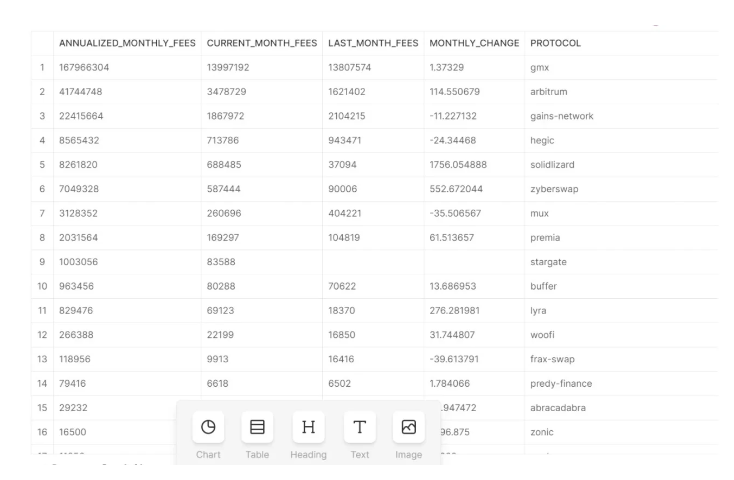The image size is (734, 480).
Task: Click row number 1 in table
Action: click(x=42, y=67)
